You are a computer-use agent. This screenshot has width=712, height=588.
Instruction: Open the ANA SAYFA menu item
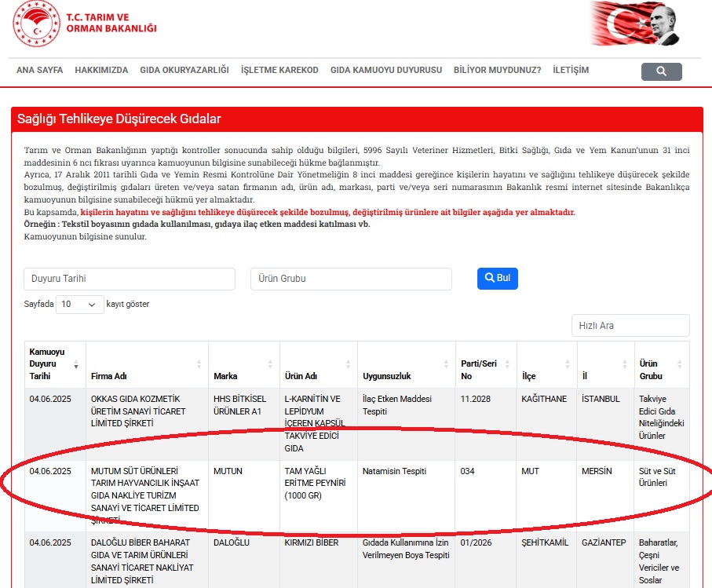pyautogui.click(x=39, y=70)
